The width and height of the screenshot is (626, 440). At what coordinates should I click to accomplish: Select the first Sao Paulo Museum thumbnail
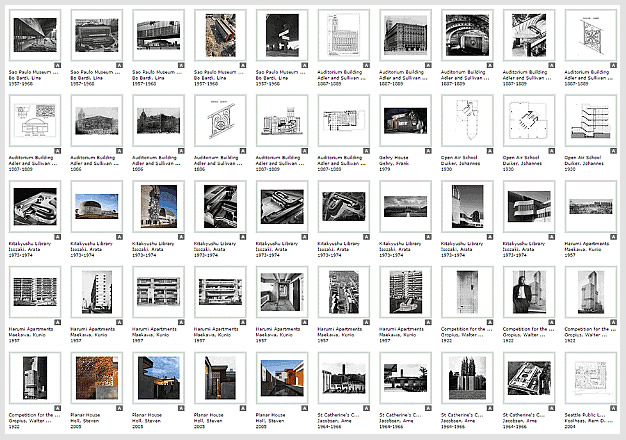point(32,35)
